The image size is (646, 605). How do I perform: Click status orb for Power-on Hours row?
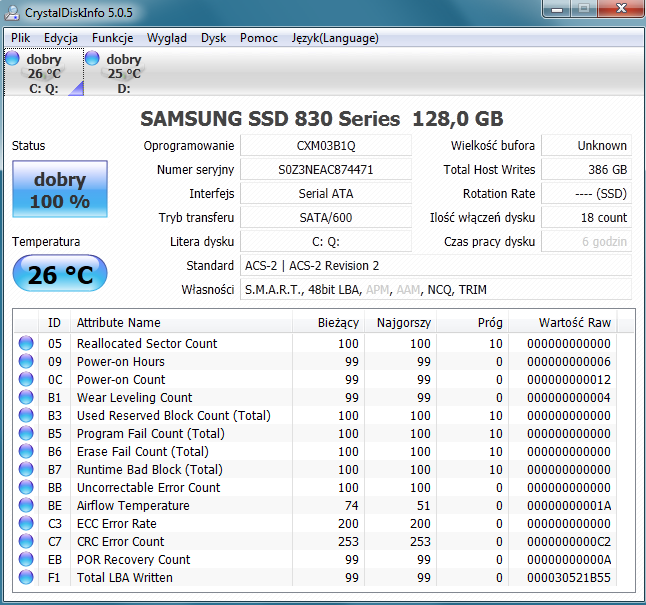pyautogui.click(x=26, y=361)
